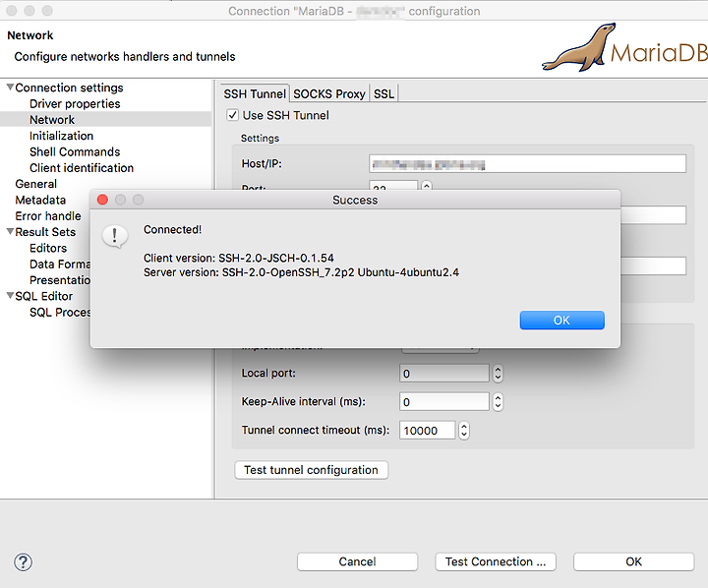Close the Success dialog with red button
Viewport: 708px width, 588px height.
102,200
